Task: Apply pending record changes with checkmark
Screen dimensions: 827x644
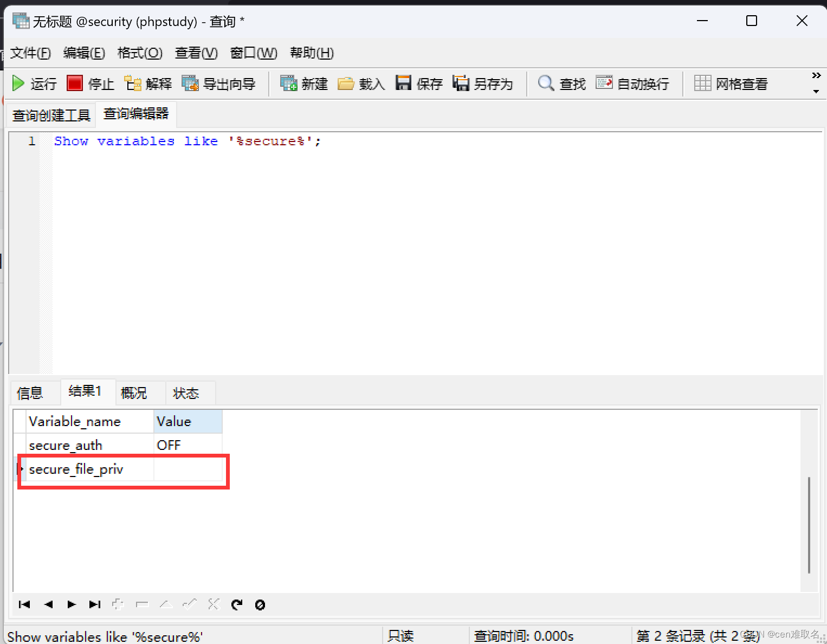Action: (x=190, y=604)
